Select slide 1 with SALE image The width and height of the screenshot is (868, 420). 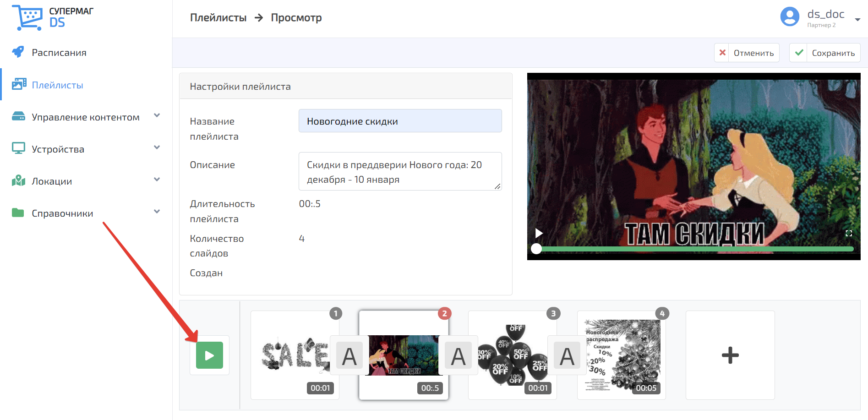pos(295,355)
